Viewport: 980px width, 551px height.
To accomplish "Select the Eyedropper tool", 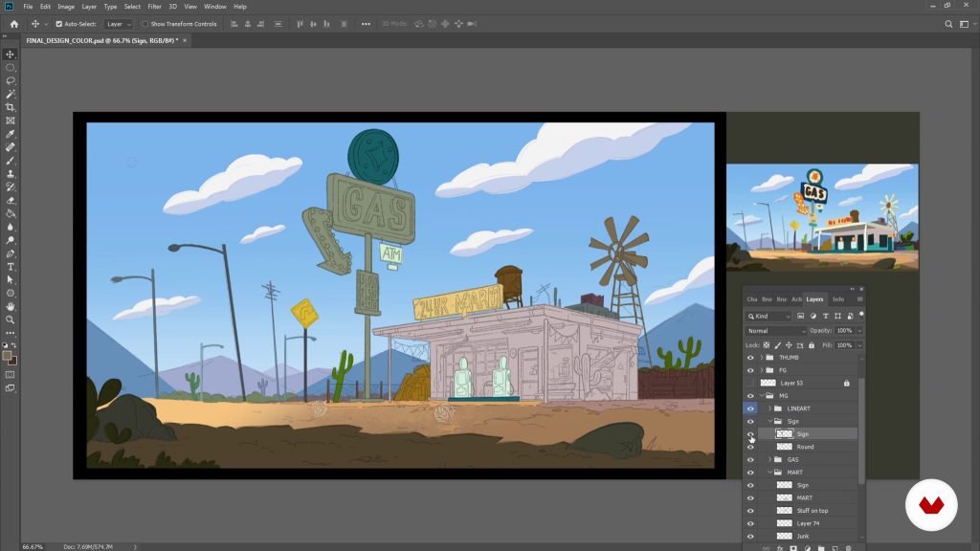I will [x=11, y=135].
